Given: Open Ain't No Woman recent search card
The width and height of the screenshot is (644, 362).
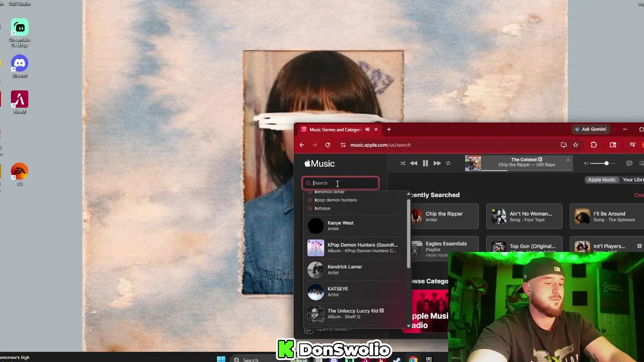Looking at the screenshot, I should pyautogui.click(x=524, y=216).
